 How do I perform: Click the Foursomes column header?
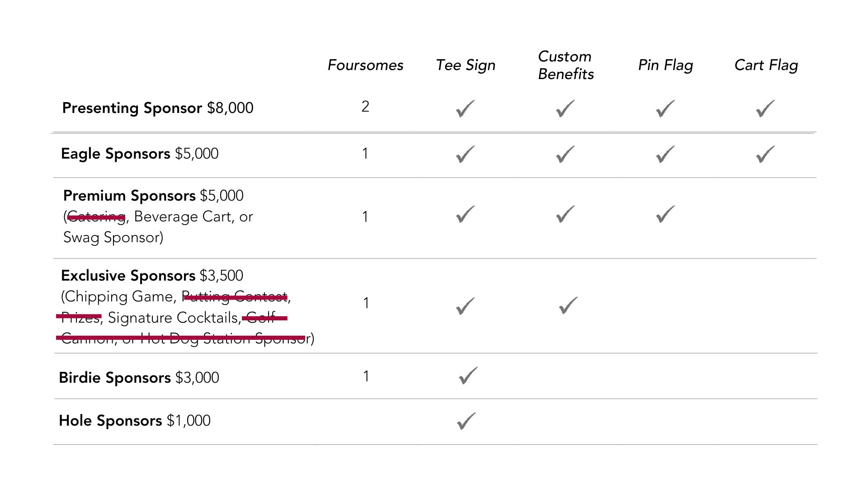tap(365, 65)
